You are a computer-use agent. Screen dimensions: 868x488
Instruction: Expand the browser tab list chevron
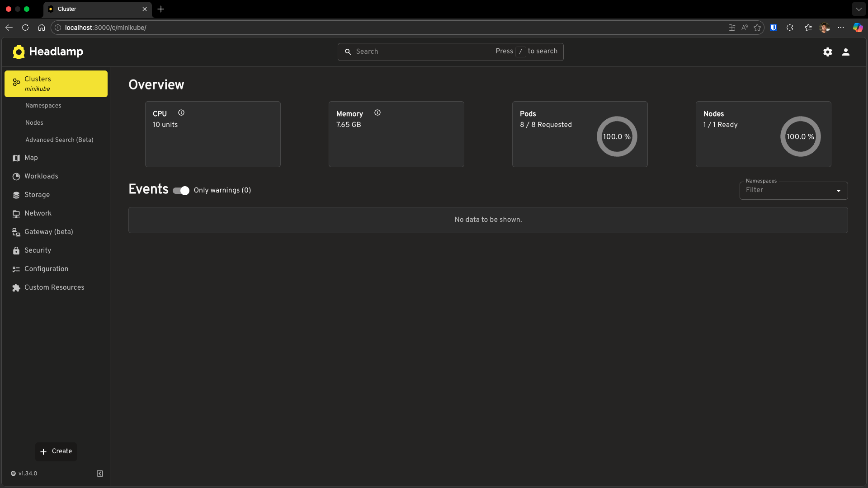859,9
